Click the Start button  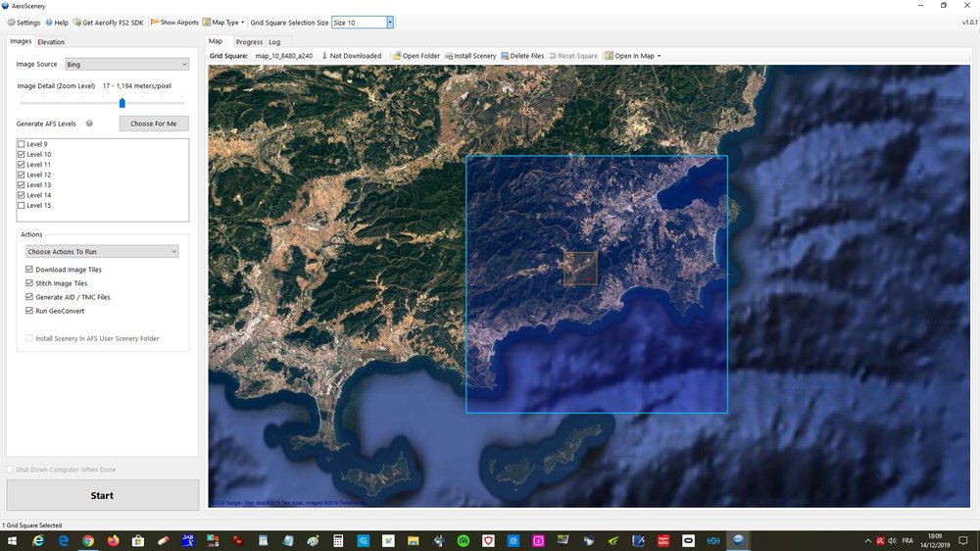point(103,495)
